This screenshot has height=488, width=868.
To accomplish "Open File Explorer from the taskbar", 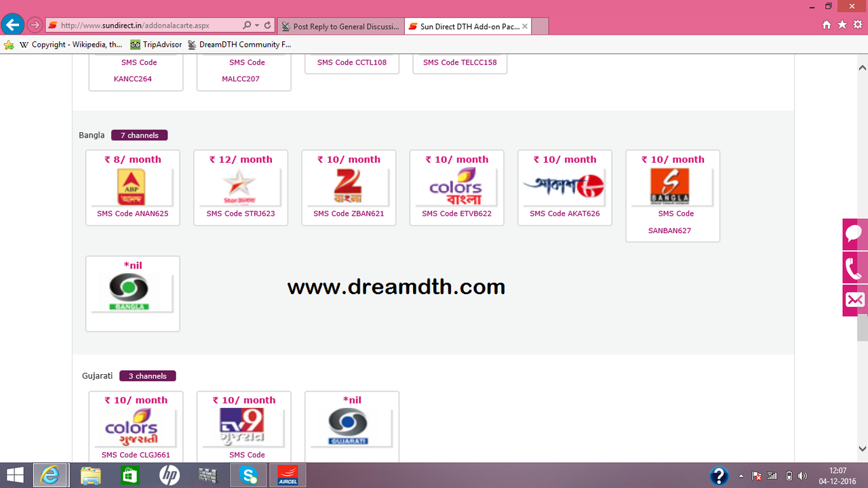I will pos(91,475).
